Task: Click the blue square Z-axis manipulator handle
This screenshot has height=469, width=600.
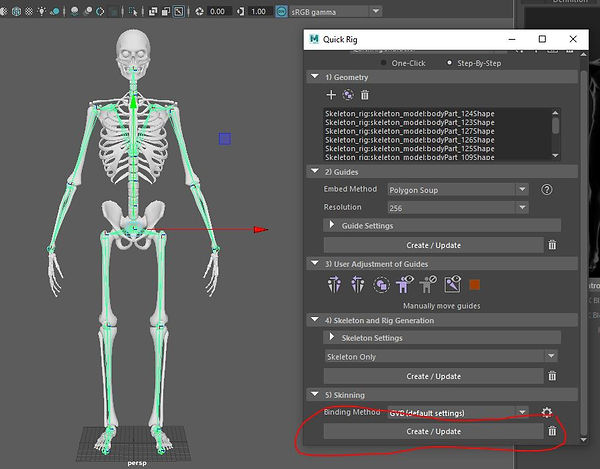Action: [225, 138]
